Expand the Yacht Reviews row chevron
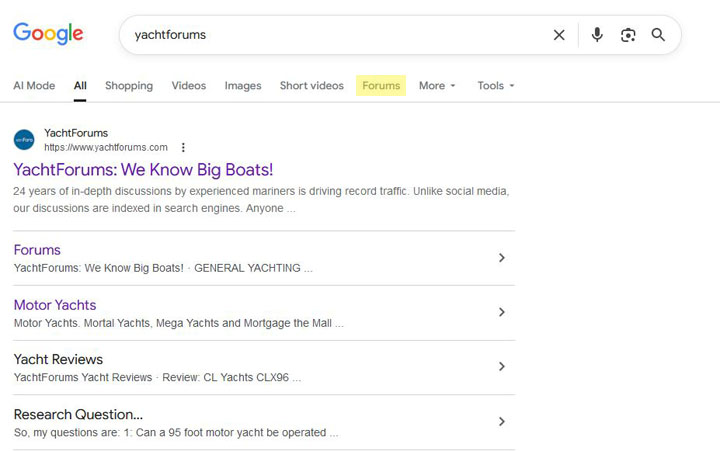The image size is (720, 451). pos(501,367)
